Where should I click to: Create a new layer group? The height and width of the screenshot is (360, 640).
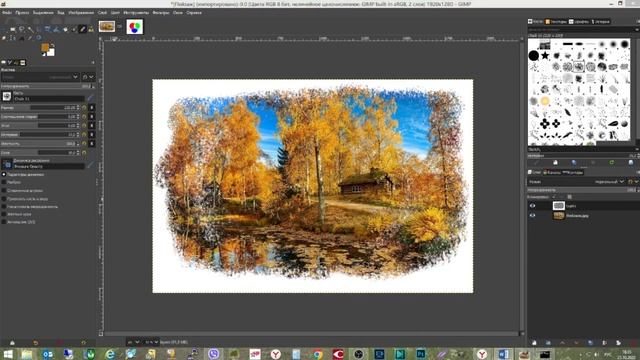[548, 343]
